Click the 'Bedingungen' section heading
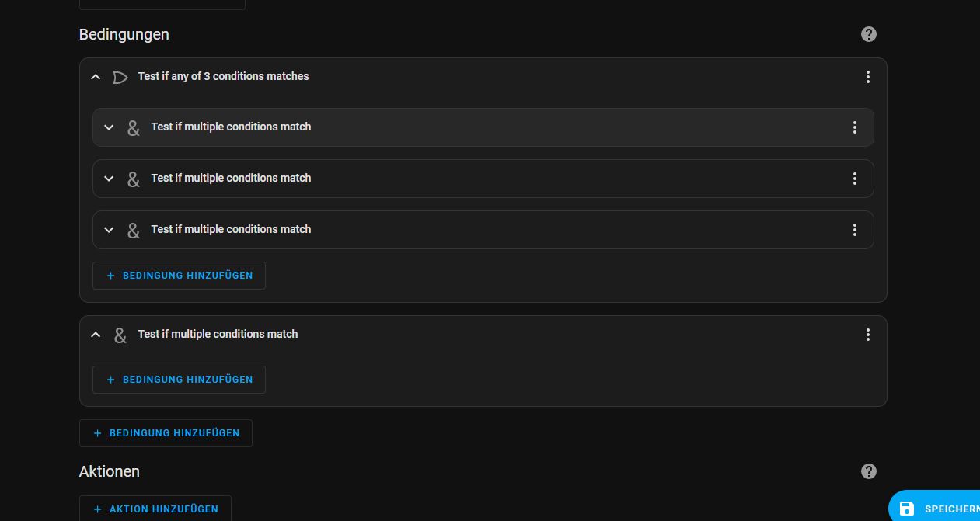This screenshot has height=521, width=980. point(124,34)
